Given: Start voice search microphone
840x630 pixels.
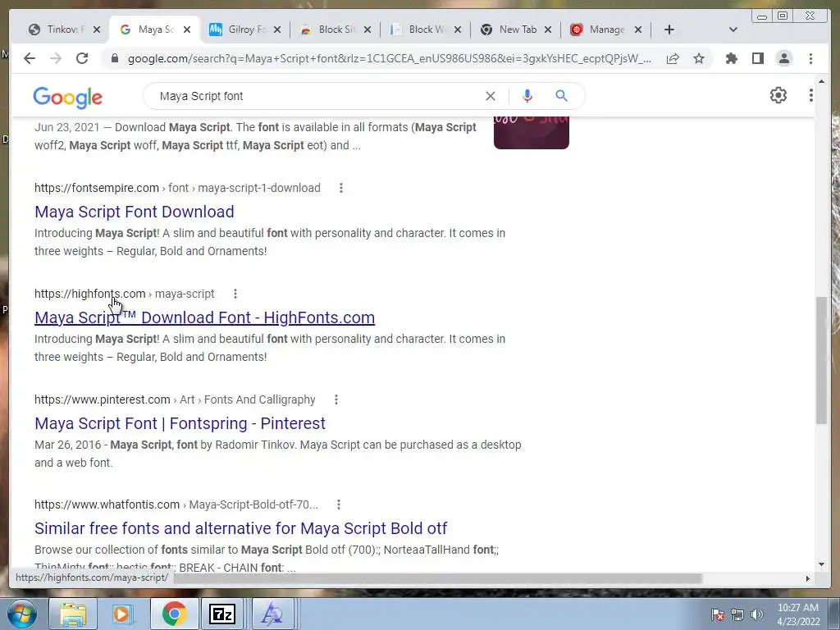Looking at the screenshot, I should pyautogui.click(x=527, y=96).
